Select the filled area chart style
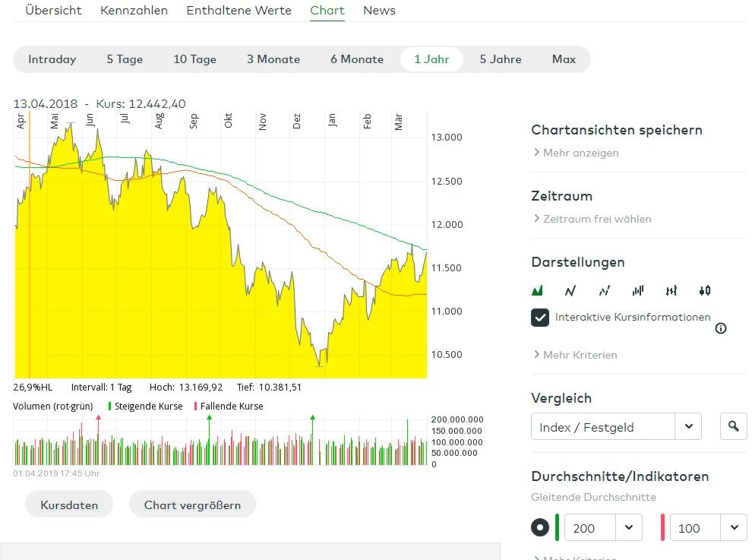752x560 pixels. pyautogui.click(x=538, y=290)
